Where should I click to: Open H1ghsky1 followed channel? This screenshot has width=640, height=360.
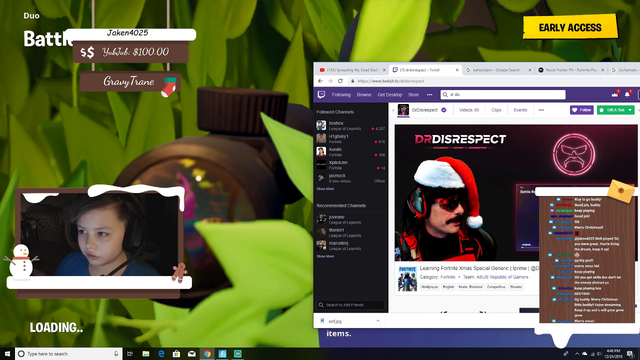click(351, 138)
